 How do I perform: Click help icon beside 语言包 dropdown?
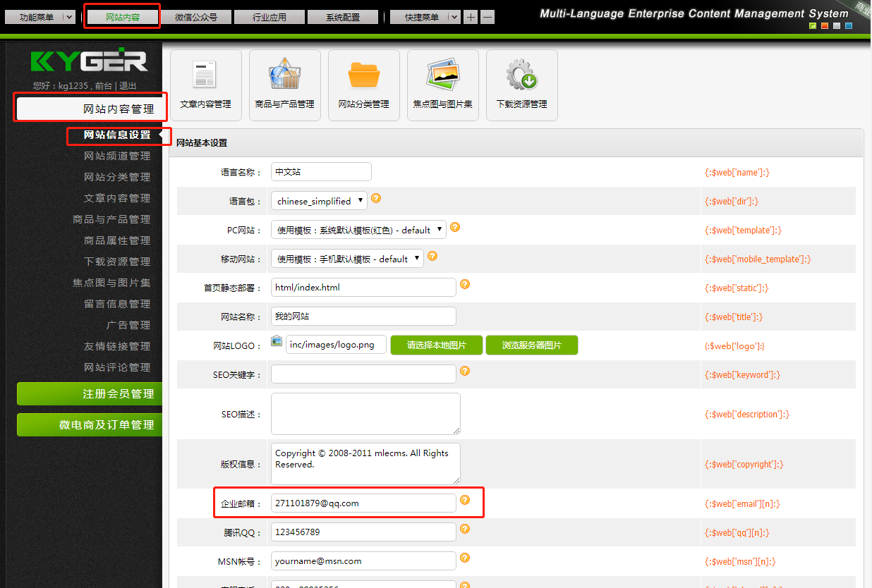376,198
